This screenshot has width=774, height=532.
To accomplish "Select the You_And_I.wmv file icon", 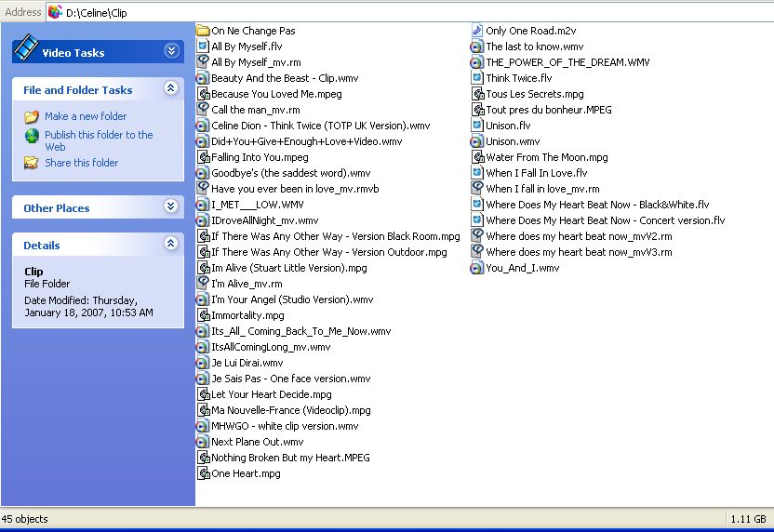I will [477, 268].
